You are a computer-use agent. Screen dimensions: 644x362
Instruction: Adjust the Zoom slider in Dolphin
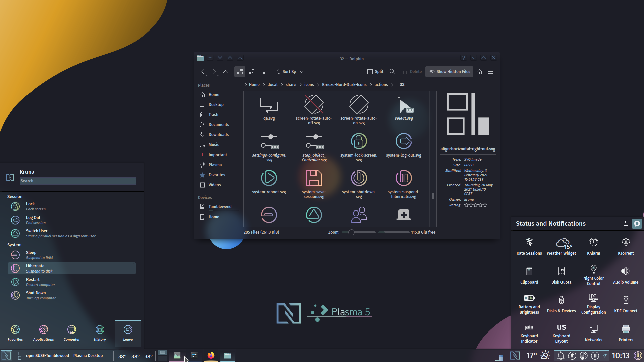pos(359,232)
